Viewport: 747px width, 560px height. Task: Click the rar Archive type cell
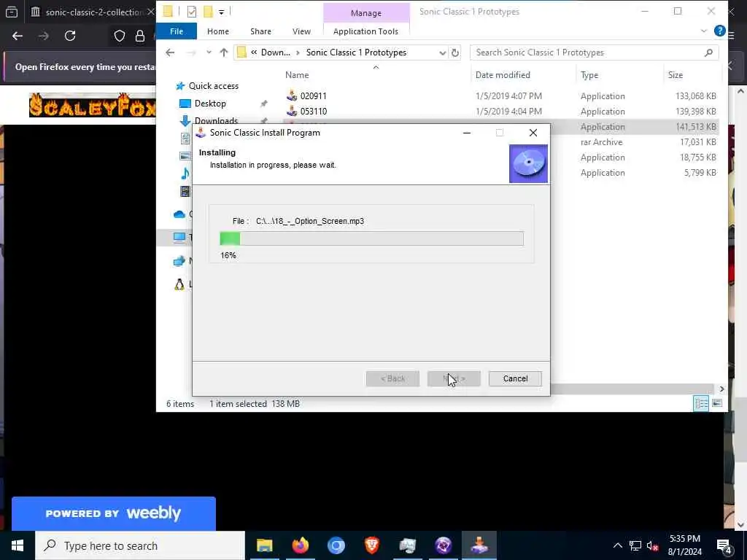pyautogui.click(x=601, y=142)
